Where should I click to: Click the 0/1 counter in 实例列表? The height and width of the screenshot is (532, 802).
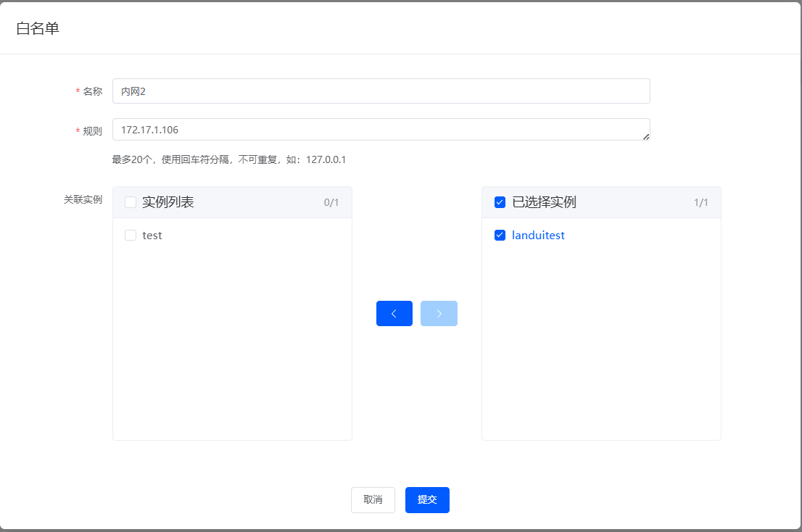(331, 202)
